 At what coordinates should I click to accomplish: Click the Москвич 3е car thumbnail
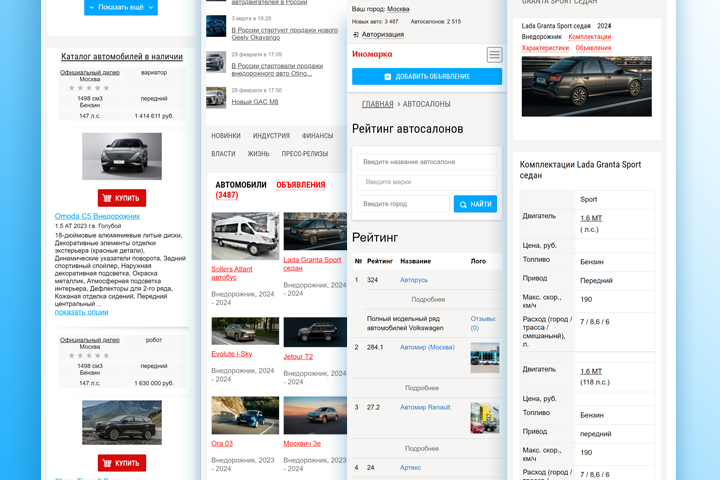(315, 415)
